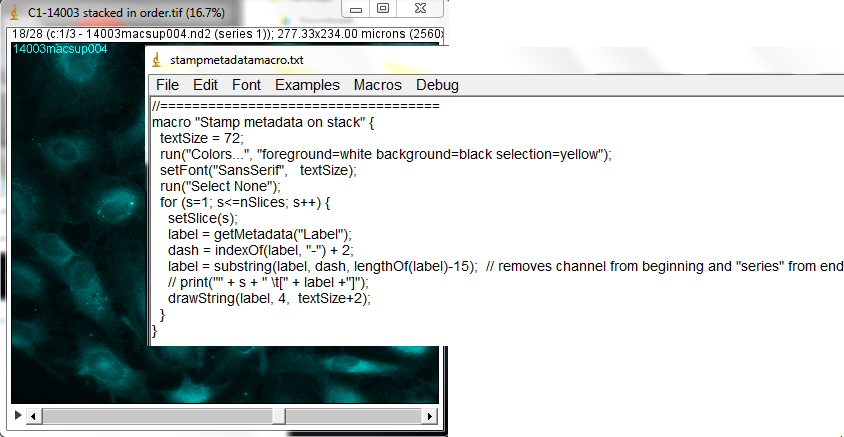Open the Edit menu in macro editor
Viewport: 844px width, 437px height.
coord(205,85)
